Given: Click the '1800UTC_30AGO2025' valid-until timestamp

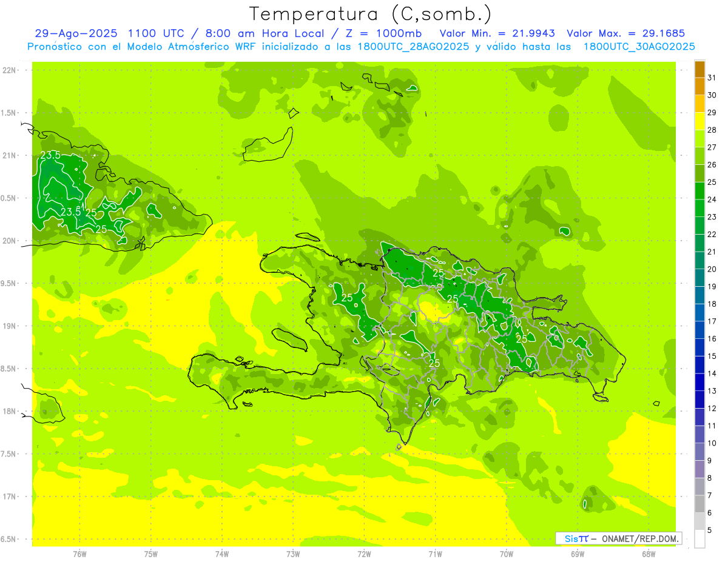Looking at the screenshot, I should click(639, 47).
